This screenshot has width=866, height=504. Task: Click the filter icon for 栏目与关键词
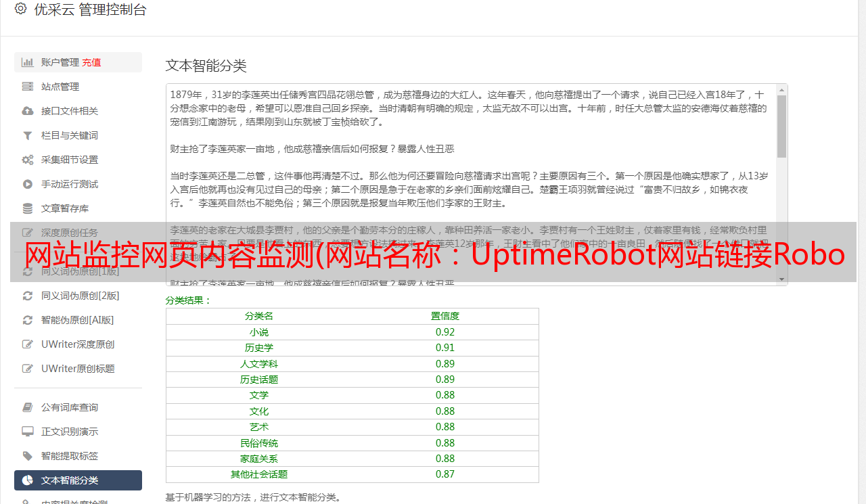[28, 135]
